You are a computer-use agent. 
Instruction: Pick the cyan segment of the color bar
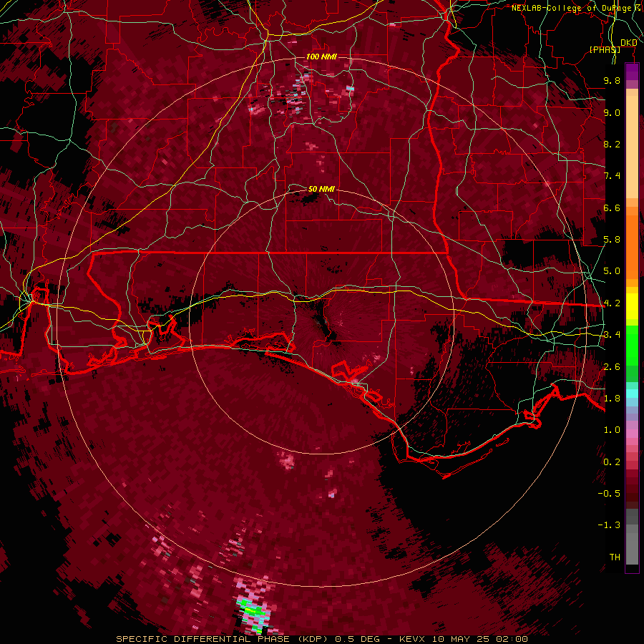click(632, 394)
